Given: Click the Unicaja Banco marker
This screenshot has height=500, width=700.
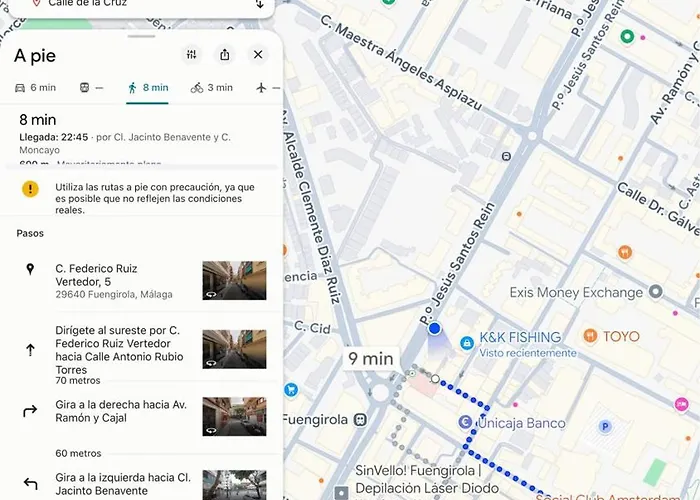Looking at the screenshot, I should [465, 423].
